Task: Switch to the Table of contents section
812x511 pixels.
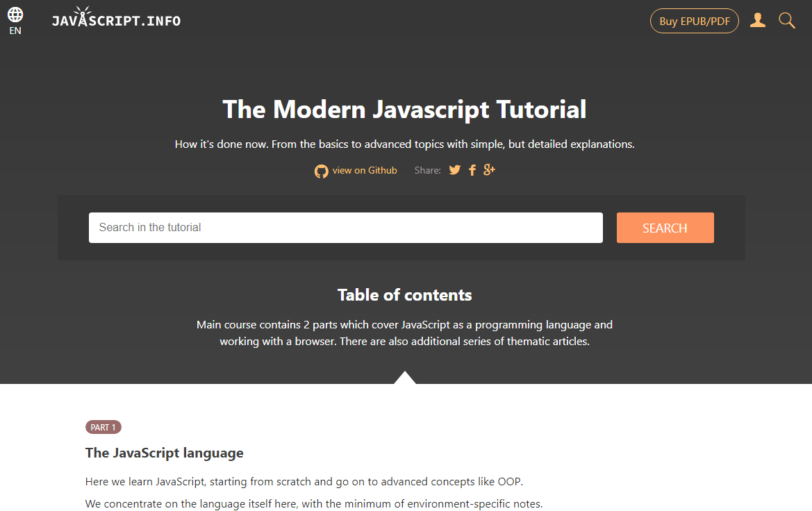Action: (404, 294)
